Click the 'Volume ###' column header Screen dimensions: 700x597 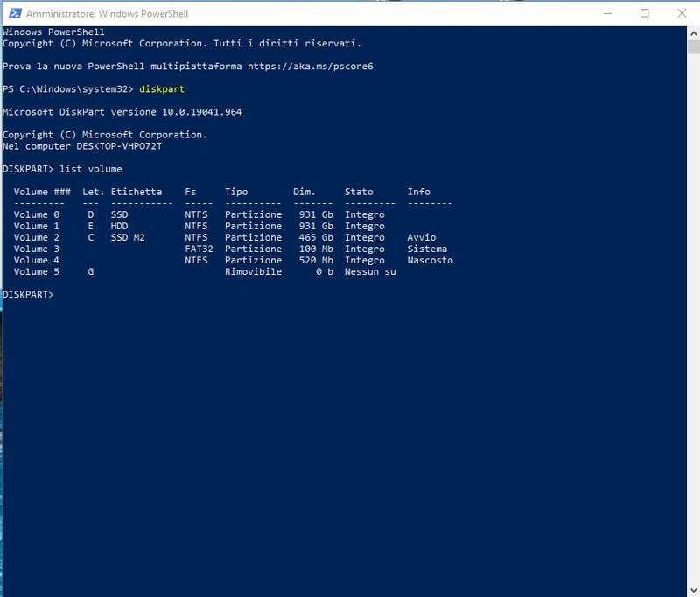pyautogui.click(x=42, y=192)
